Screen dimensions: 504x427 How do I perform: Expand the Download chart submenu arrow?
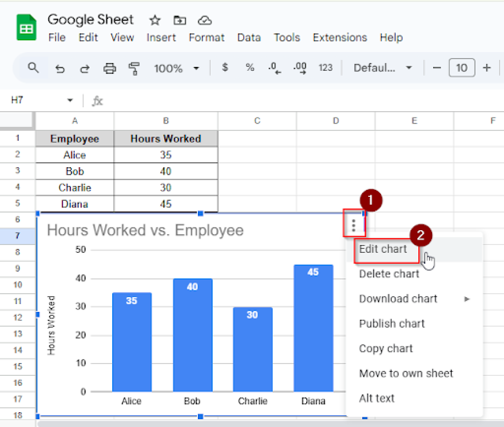click(467, 299)
